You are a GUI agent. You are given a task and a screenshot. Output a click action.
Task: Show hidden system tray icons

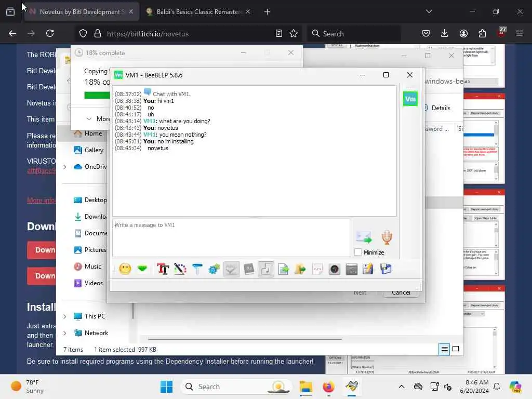pyautogui.click(x=402, y=387)
